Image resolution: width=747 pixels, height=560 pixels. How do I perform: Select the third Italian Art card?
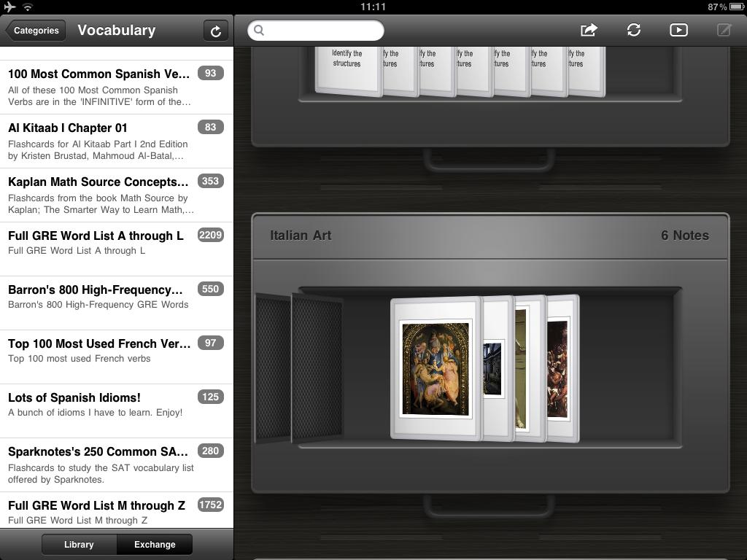pos(530,368)
